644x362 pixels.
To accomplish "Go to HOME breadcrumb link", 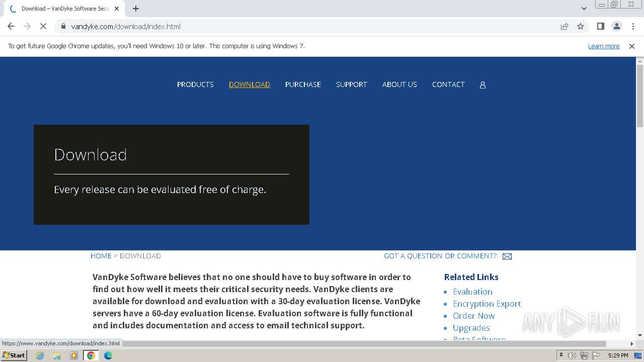I will 101,256.
